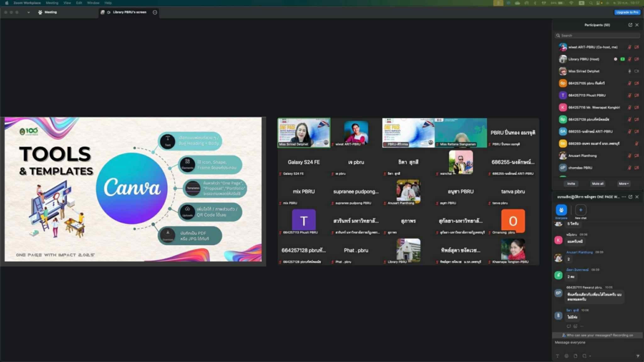Click the Mute all button

597,184
